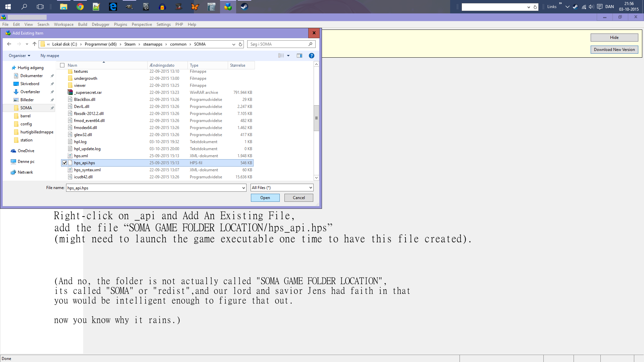Viewport: 644px width, 362px height.
Task: Expand hidden system tray icons
Action: pos(568,7)
